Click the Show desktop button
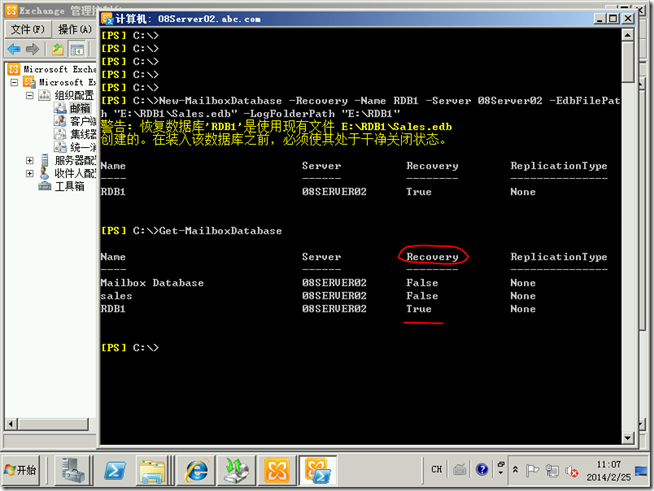Image resolution: width=654 pixels, height=491 pixels. pyautogui.click(x=641, y=471)
